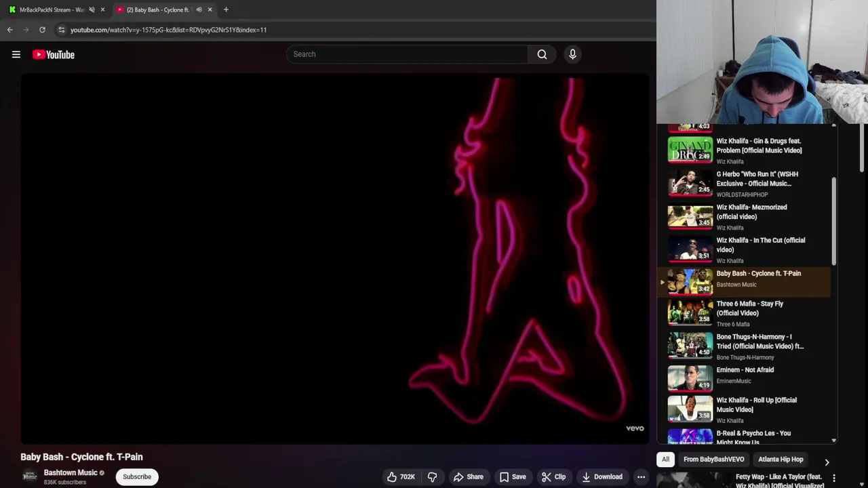Dislike the video with thumbs down

click(432, 476)
